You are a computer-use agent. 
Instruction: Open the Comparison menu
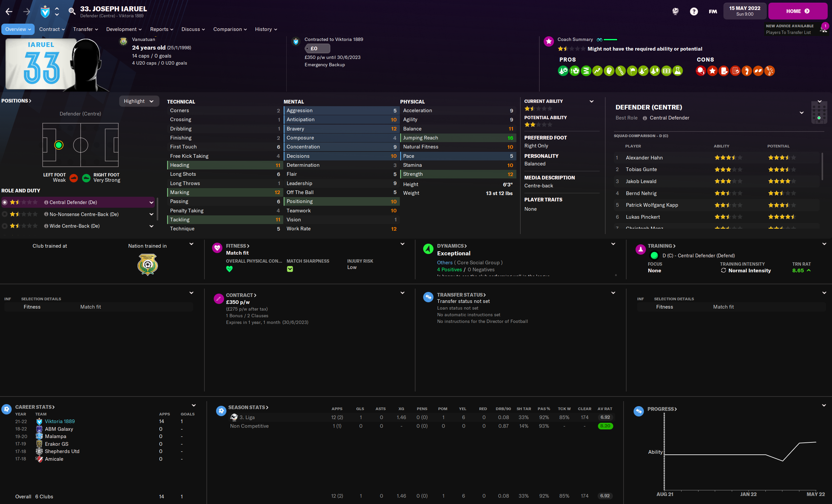click(x=230, y=29)
